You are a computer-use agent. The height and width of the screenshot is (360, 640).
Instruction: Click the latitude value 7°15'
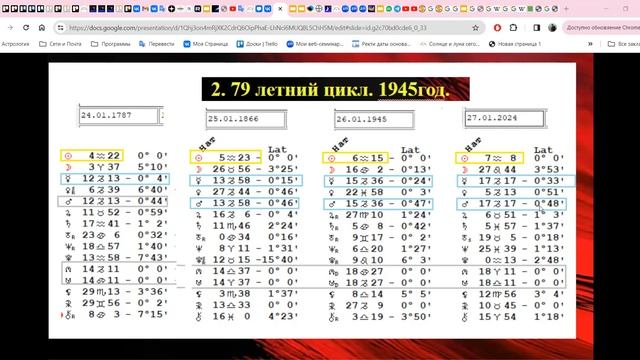153,314
